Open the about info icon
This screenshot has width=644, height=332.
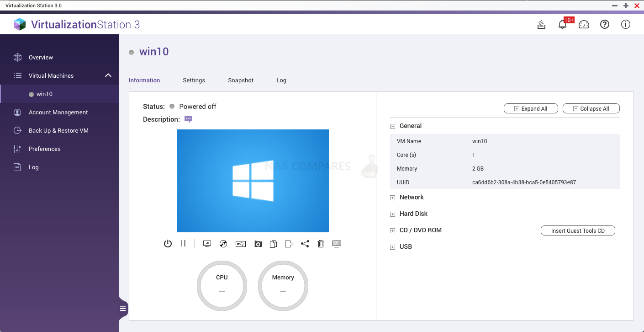pyautogui.click(x=626, y=25)
